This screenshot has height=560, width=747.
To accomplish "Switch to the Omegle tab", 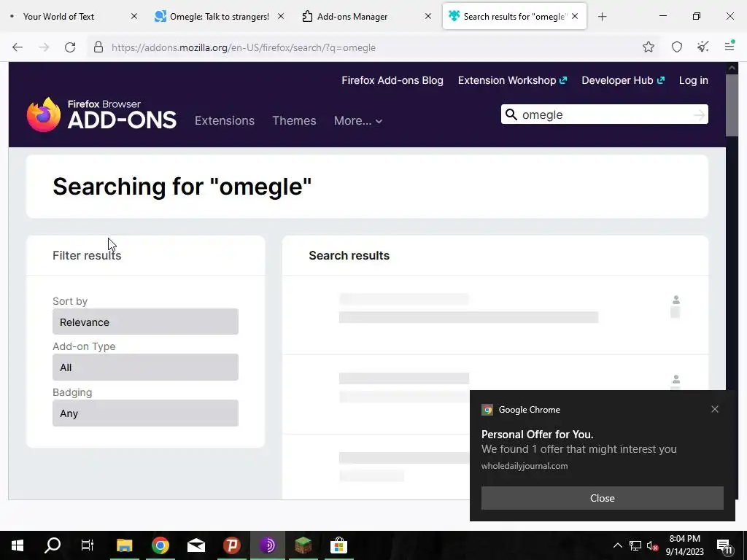I will (x=219, y=17).
